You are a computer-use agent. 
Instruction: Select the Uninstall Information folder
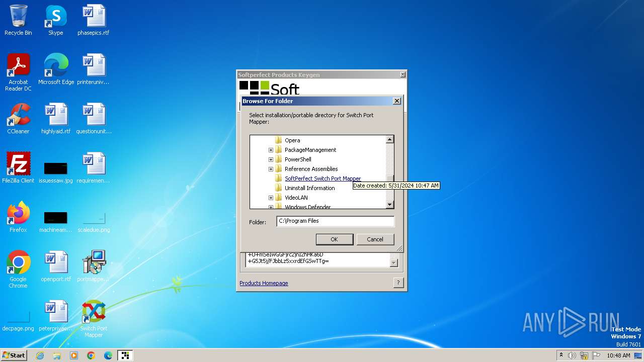pyautogui.click(x=309, y=188)
